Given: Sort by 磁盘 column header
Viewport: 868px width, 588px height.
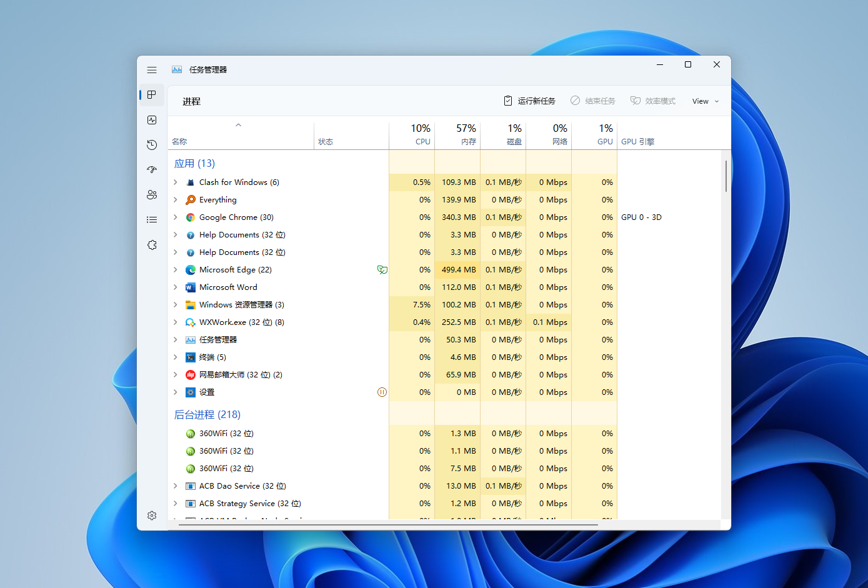Looking at the screenshot, I should [503, 134].
